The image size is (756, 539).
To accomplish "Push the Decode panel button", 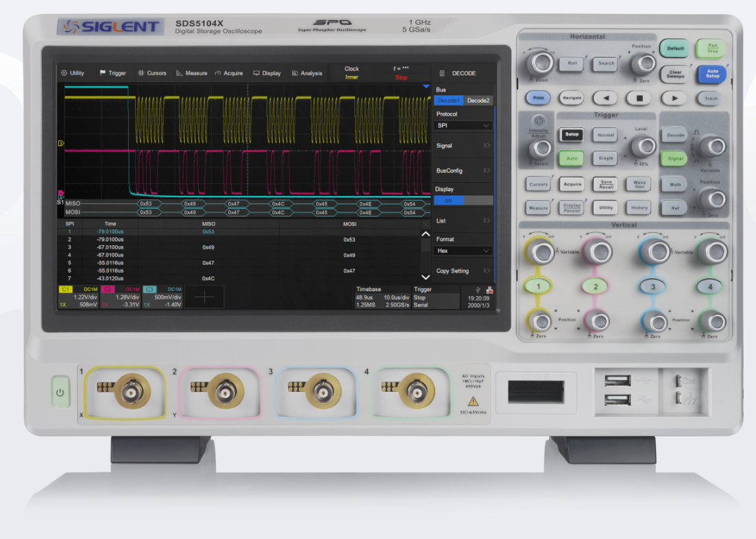I will point(675,135).
